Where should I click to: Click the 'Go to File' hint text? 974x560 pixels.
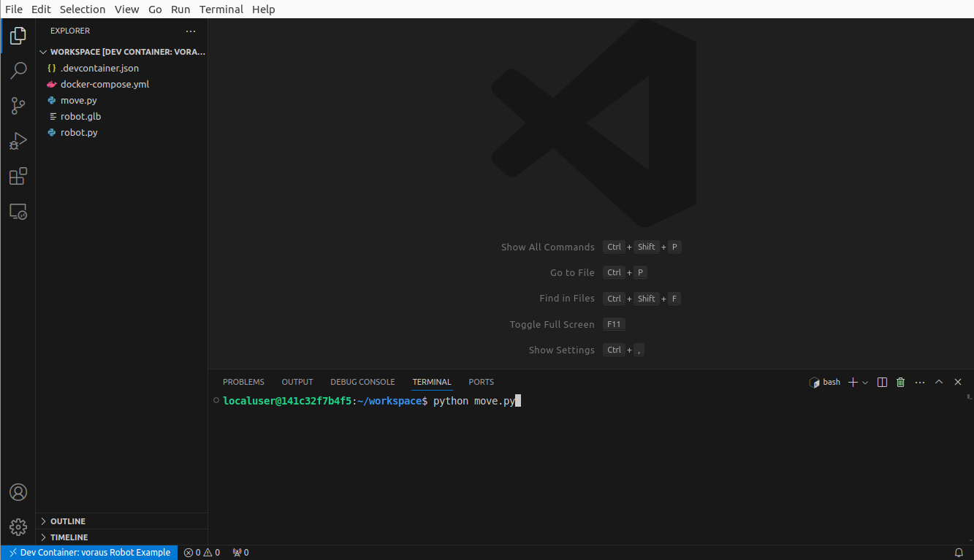572,272
